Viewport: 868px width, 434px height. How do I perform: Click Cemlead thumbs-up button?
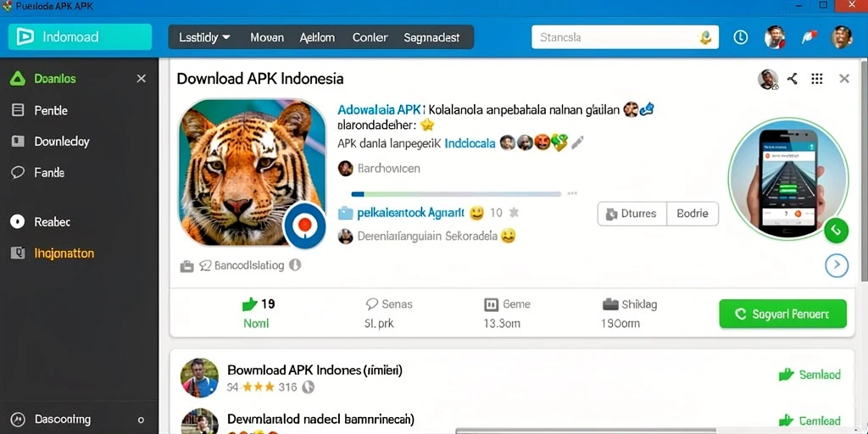(810, 420)
